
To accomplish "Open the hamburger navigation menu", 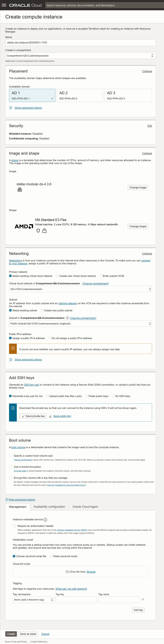I will pyautogui.click(x=4, y=5).
